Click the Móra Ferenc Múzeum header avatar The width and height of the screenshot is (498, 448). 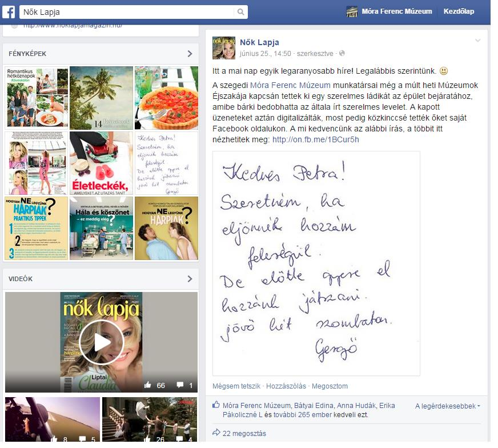point(352,12)
